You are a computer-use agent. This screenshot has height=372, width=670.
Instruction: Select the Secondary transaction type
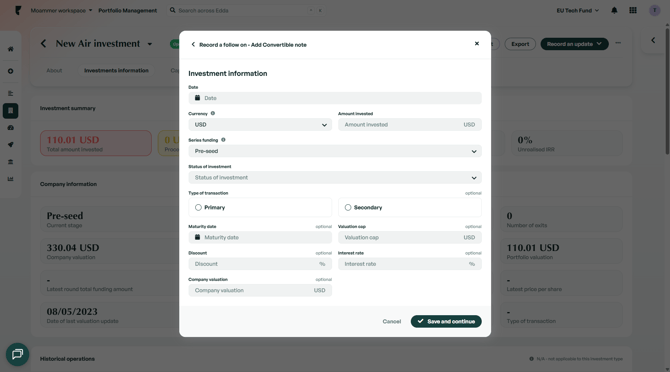pos(410,207)
